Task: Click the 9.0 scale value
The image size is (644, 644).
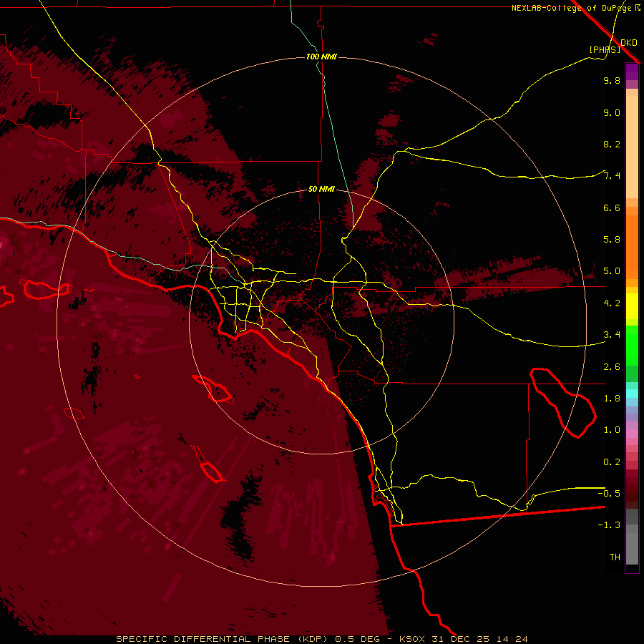Action: coord(612,112)
